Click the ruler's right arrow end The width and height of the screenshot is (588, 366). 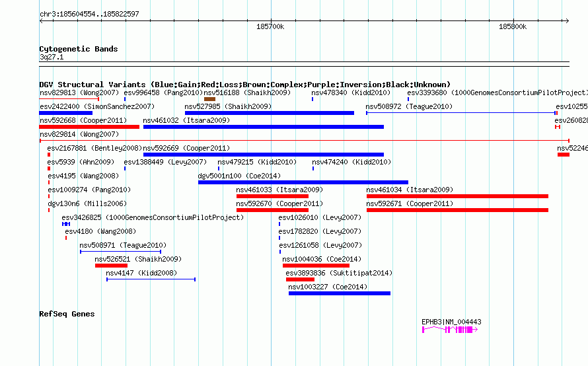(568, 20)
